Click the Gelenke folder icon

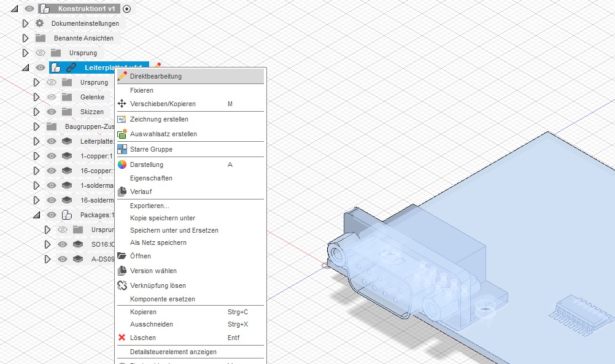click(67, 97)
